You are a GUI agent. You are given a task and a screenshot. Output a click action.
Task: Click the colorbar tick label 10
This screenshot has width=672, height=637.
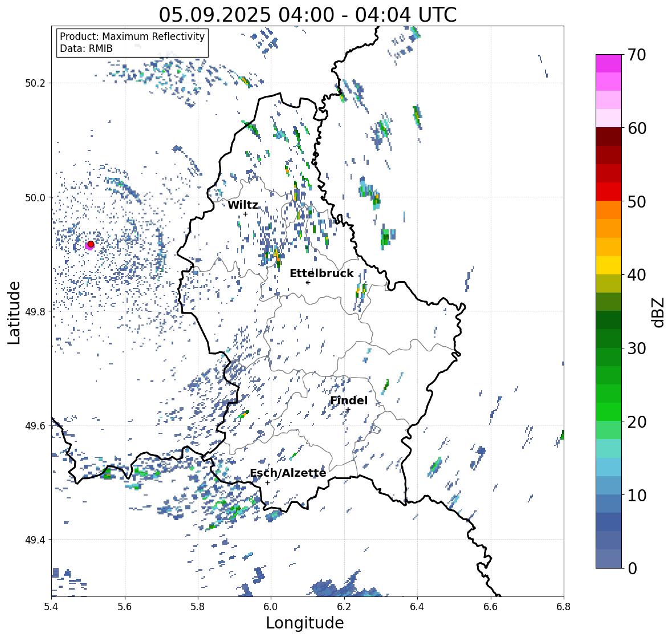637,496
